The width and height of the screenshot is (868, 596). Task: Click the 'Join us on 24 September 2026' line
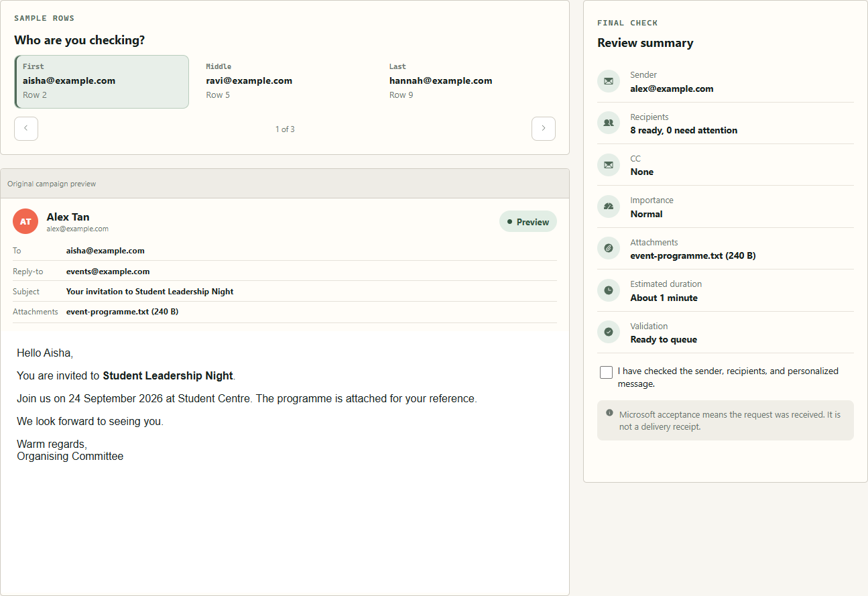(x=247, y=398)
